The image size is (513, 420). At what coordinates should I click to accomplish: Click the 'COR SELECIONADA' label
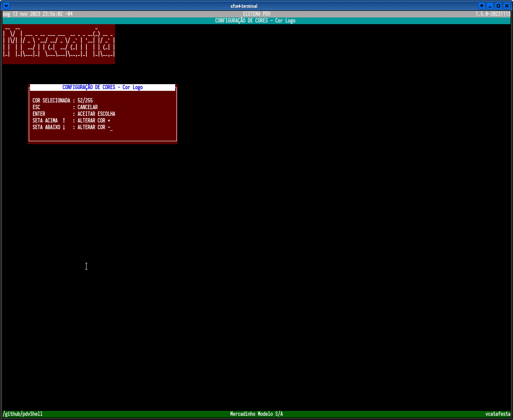click(51, 100)
